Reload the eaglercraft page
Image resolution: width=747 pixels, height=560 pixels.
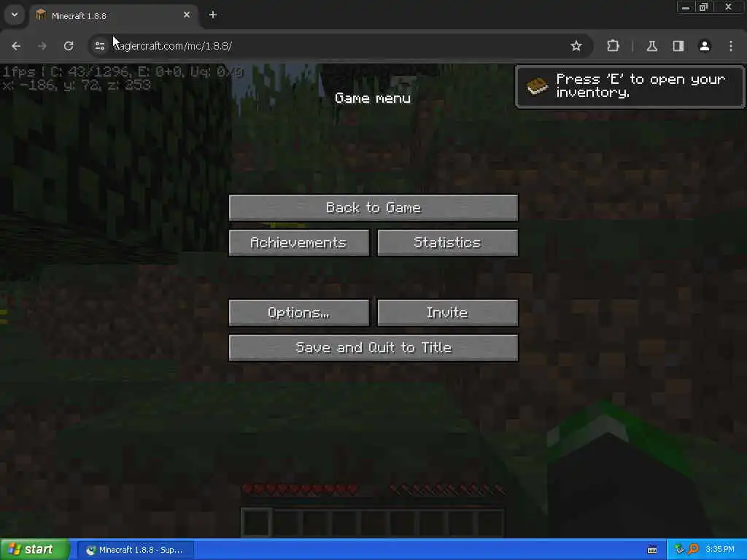[69, 46]
